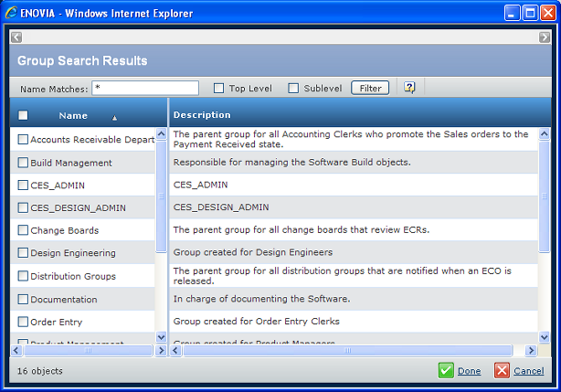Click the red Cancel X icon

pos(502,370)
